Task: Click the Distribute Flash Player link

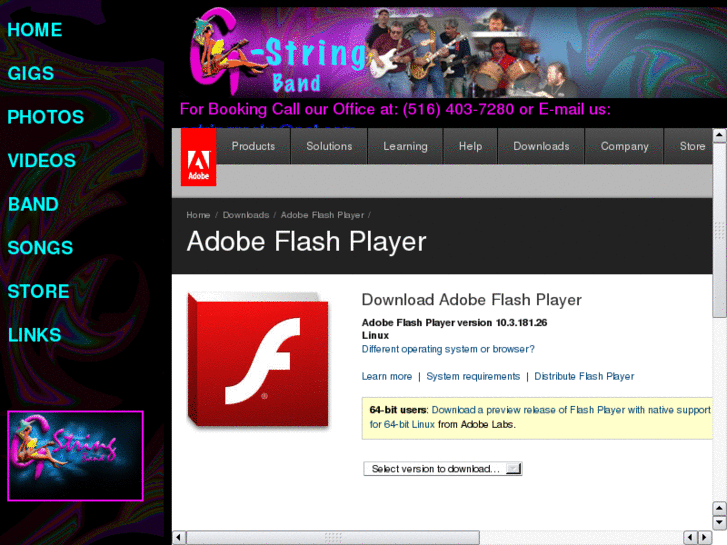Action: (584, 377)
